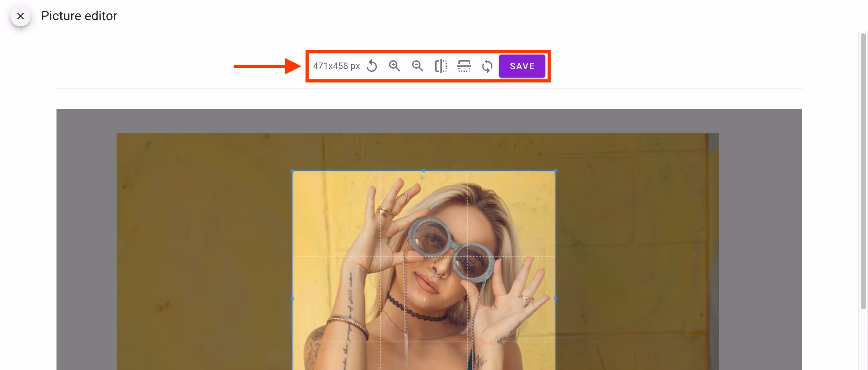Image resolution: width=868 pixels, height=370 pixels.
Task: Rotate the image counterclockwise
Action: click(372, 66)
